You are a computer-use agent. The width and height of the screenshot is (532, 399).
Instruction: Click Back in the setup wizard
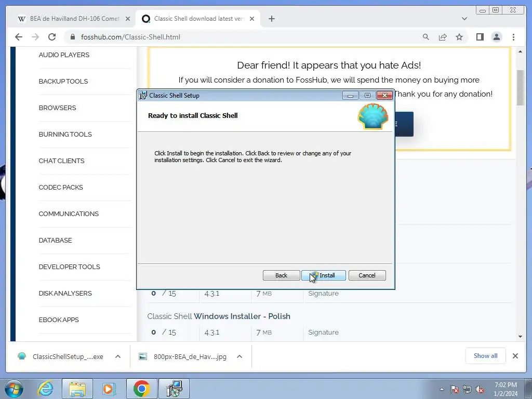pos(281,275)
